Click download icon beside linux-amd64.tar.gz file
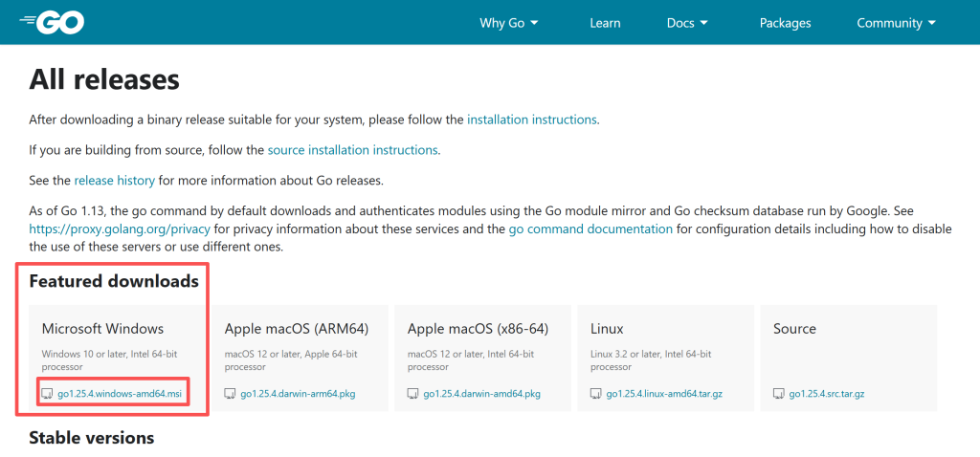 [x=596, y=394]
